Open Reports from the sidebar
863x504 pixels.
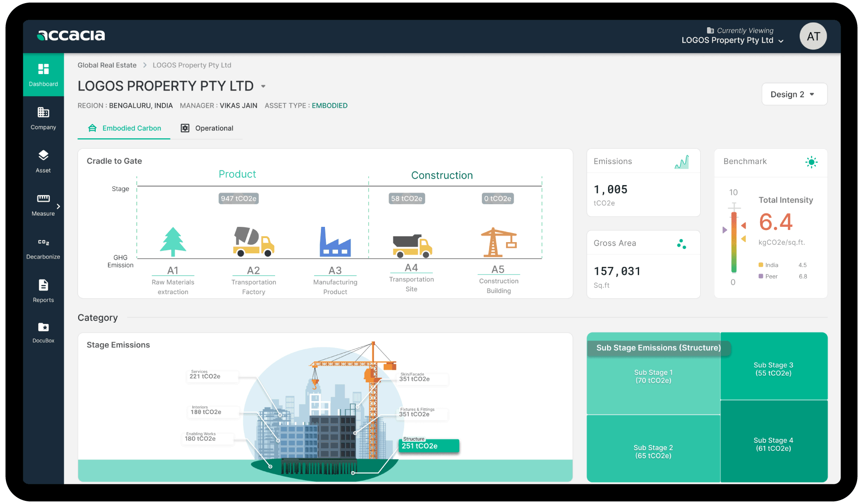point(43,291)
